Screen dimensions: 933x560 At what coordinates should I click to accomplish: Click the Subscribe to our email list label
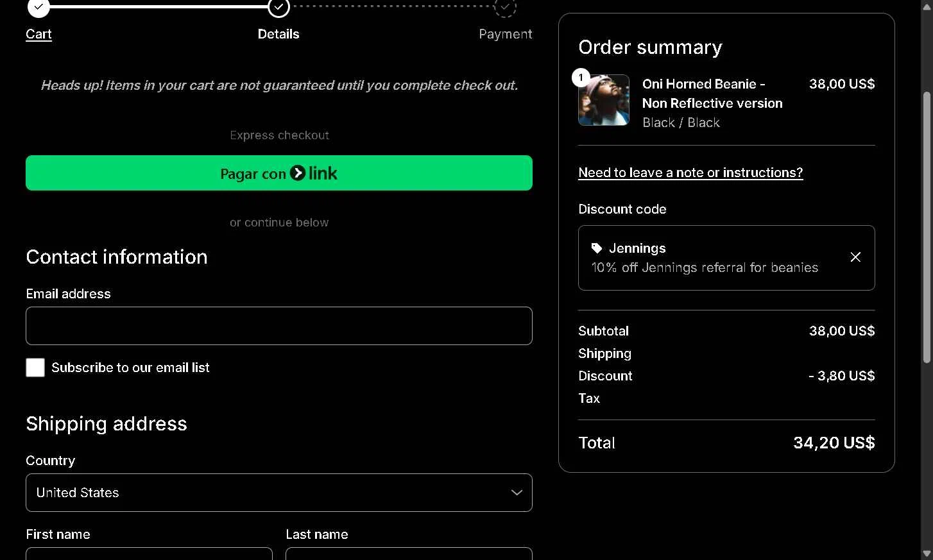130,368
